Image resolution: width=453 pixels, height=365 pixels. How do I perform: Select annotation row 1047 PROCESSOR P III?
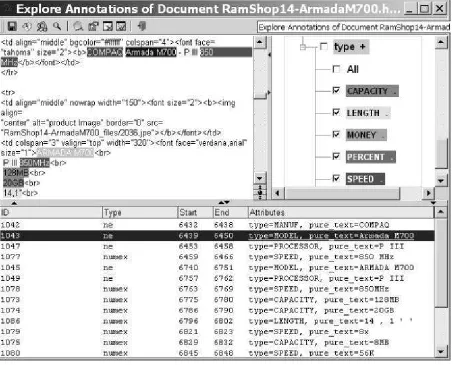coord(217,246)
